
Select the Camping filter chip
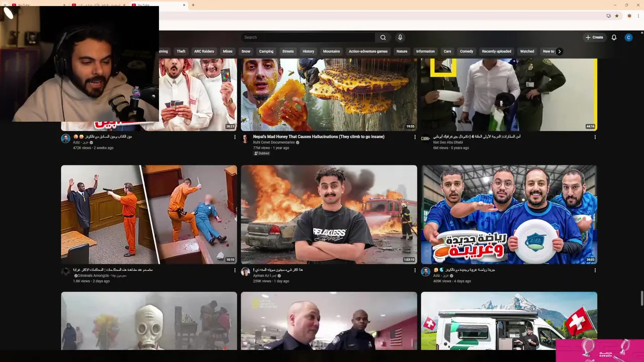pyautogui.click(x=266, y=51)
